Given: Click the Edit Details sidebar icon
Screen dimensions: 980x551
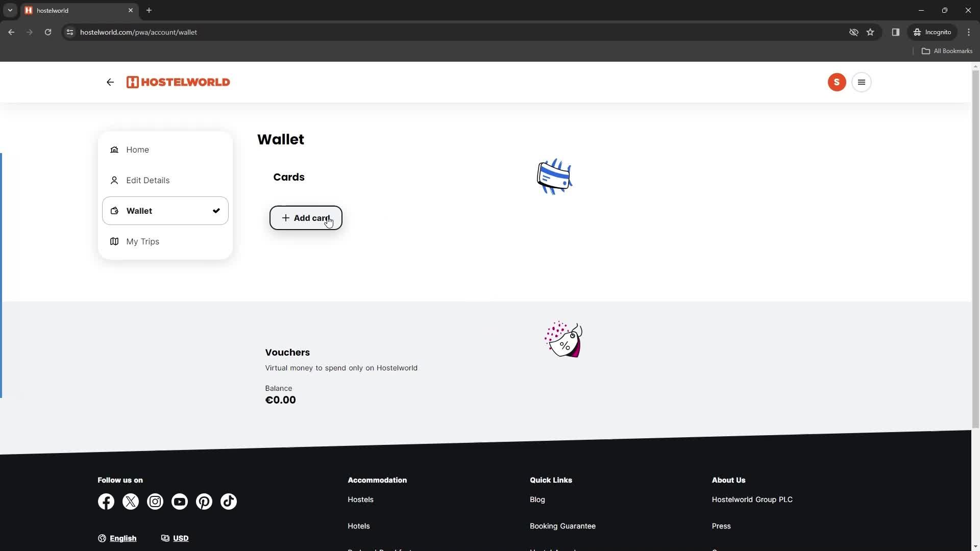Looking at the screenshot, I should point(114,180).
